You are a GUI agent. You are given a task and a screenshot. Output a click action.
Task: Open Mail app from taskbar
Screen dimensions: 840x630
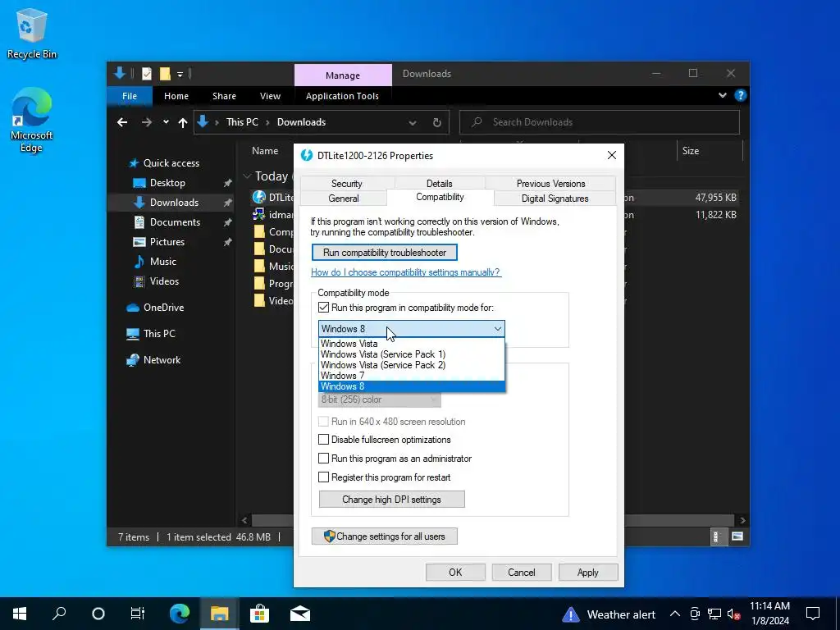click(x=300, y=614)
